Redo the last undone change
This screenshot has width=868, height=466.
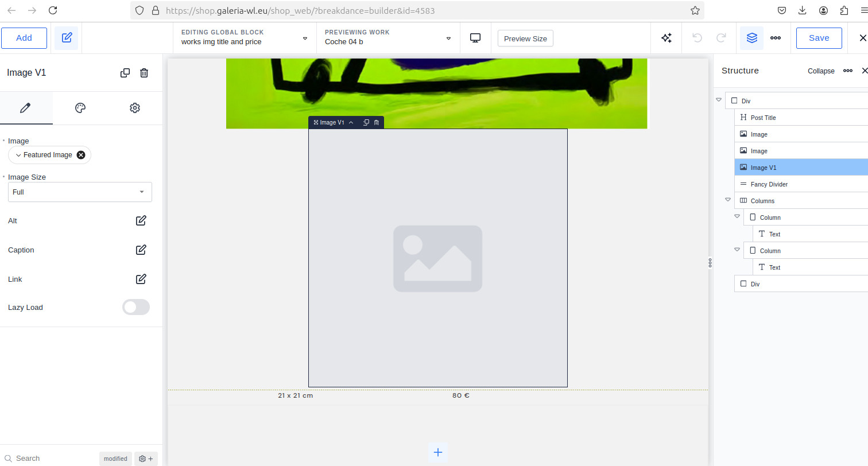coord(721,38)
